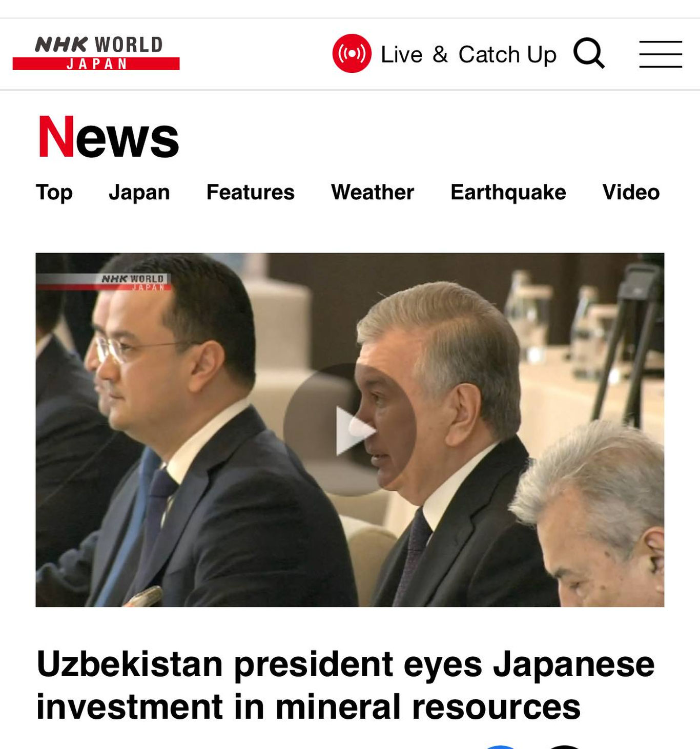Select the Earthquake tab
700x749 pixels.
click(508, 193)
